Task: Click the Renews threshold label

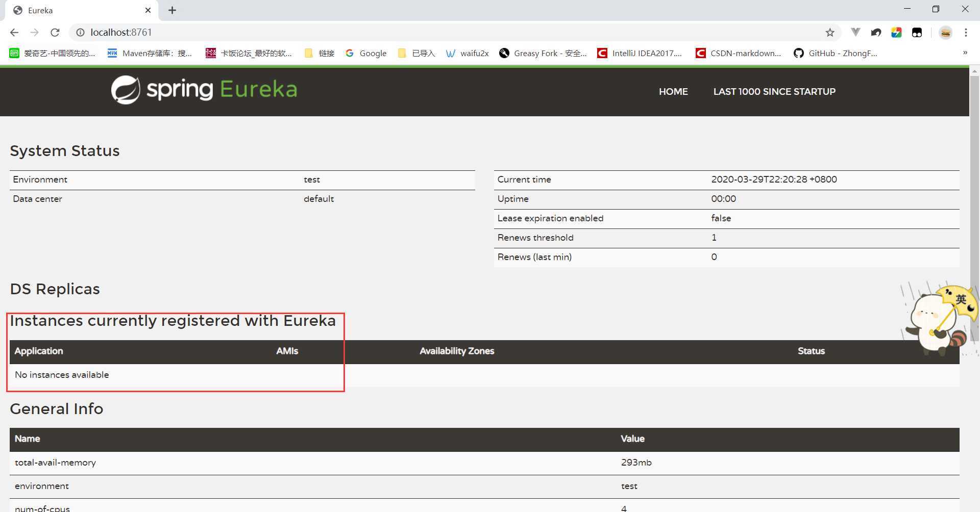Action: click(x=535, y=238)
